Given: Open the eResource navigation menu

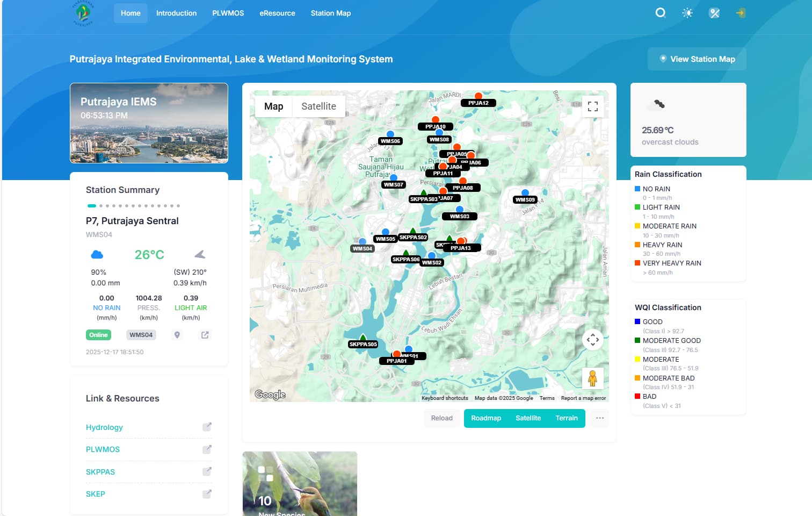Looking at the screenshot, I should click(x=277, y=13).
